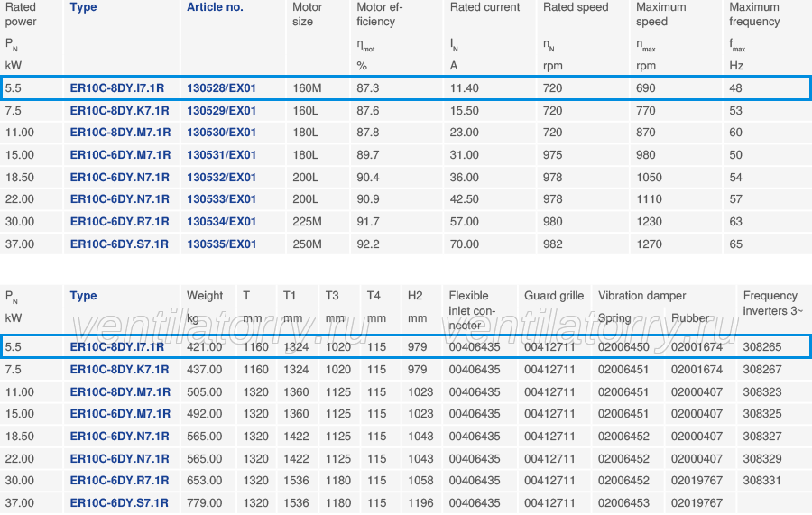Click frequency inverter number 308325
Screen dimensions: 812x515
762,414
